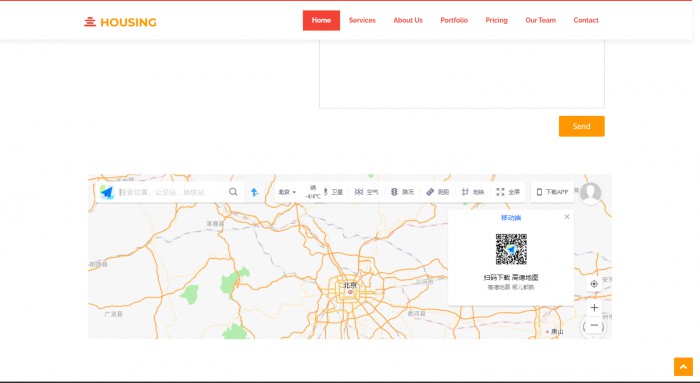Image resolution: width=700 pixels, height=383 pixels.
Task: Focus the map location search field
Action: (172, 192)
